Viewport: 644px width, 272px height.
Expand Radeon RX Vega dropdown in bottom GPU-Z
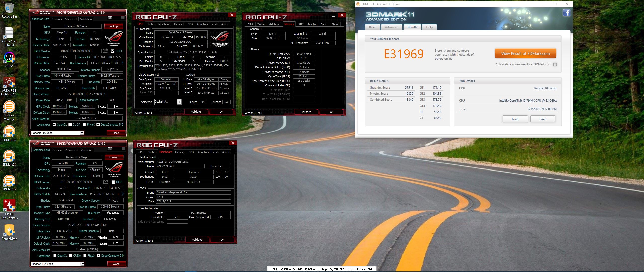(83, 264)
